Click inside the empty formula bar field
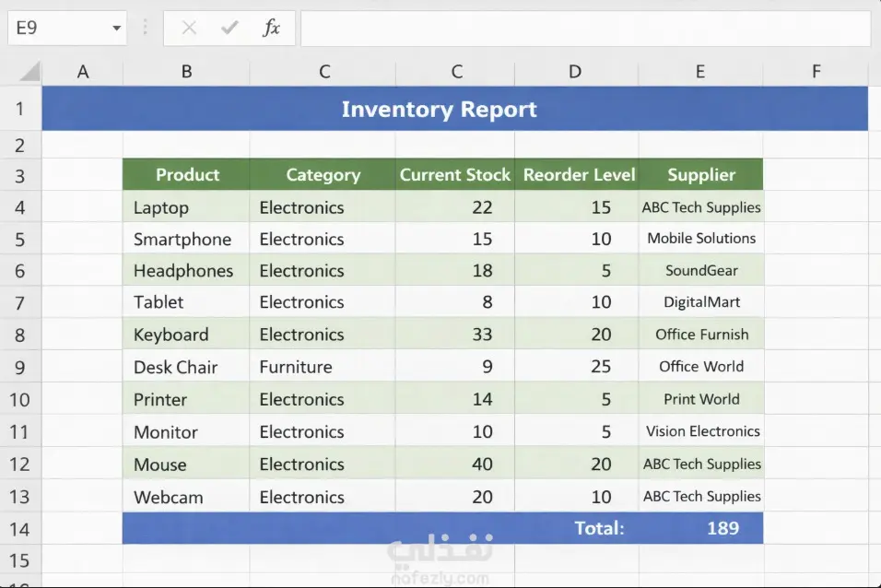881x588 pixels. click(x=584, y=29)
